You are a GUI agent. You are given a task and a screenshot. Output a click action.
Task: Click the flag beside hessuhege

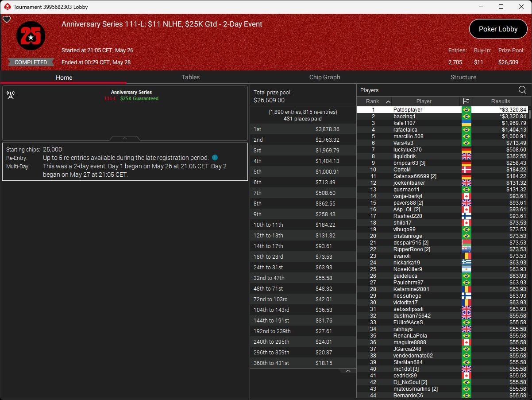click(466, 295)
